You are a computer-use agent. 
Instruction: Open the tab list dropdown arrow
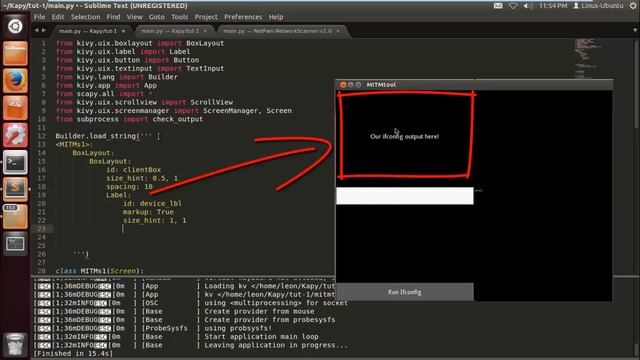click(x=635, y=30)
